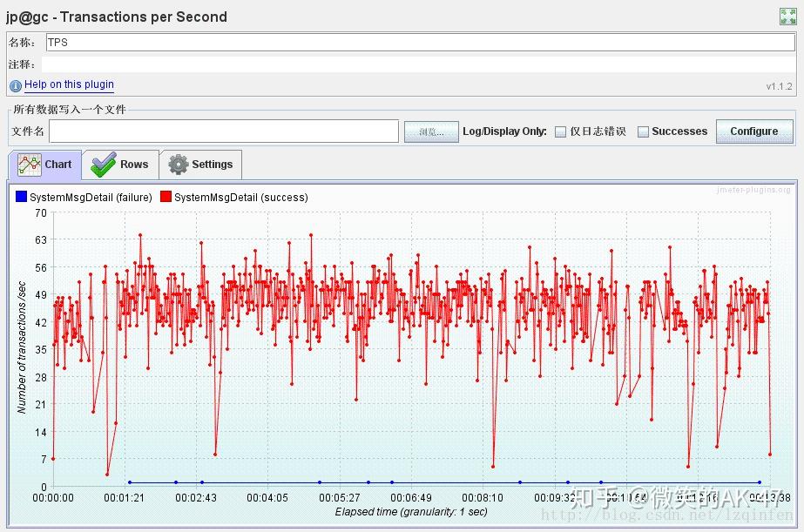Click the 70 value on Y axis
This screenshot has width=804, height=532.
click(41, 212)
